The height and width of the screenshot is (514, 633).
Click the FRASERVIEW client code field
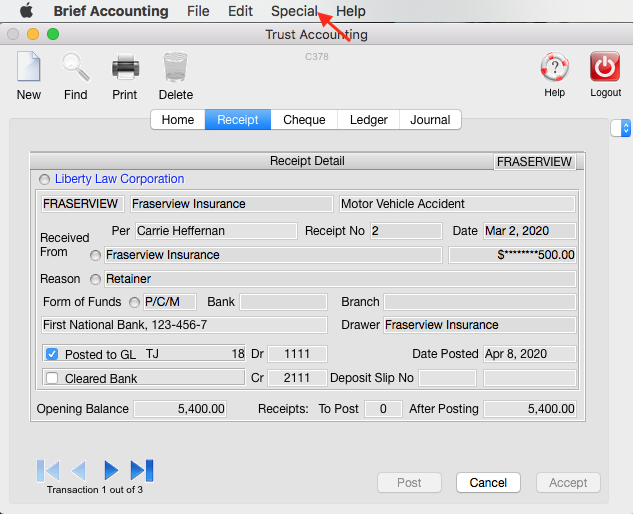[x=82, y=204]
